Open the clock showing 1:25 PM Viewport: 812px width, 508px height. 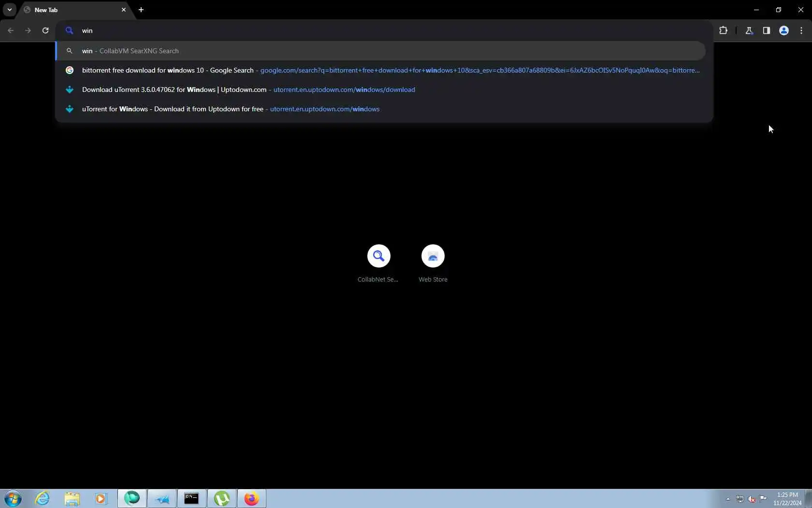[x=787, y=499]
